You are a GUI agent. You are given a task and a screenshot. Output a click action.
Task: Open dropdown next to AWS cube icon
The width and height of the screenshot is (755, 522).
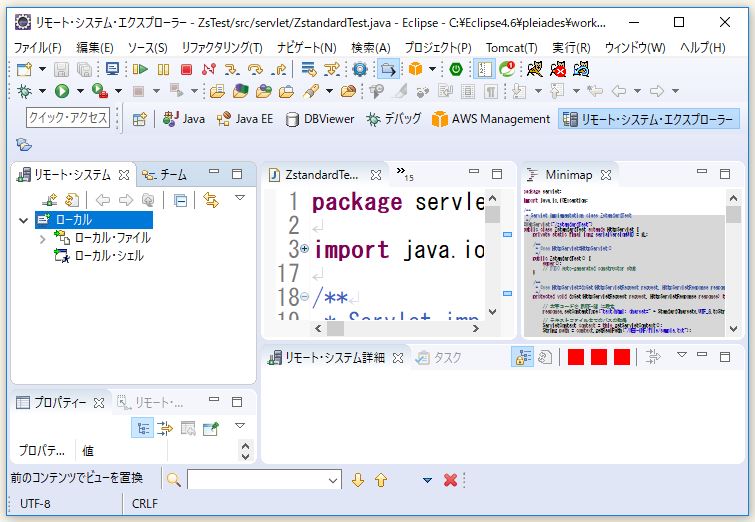pos(432,69)
